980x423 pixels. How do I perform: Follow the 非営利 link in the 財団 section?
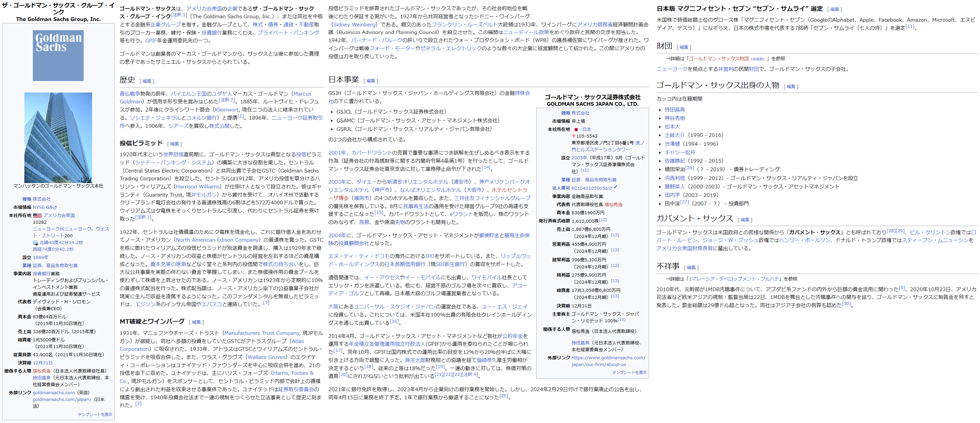tap(725, 69)
